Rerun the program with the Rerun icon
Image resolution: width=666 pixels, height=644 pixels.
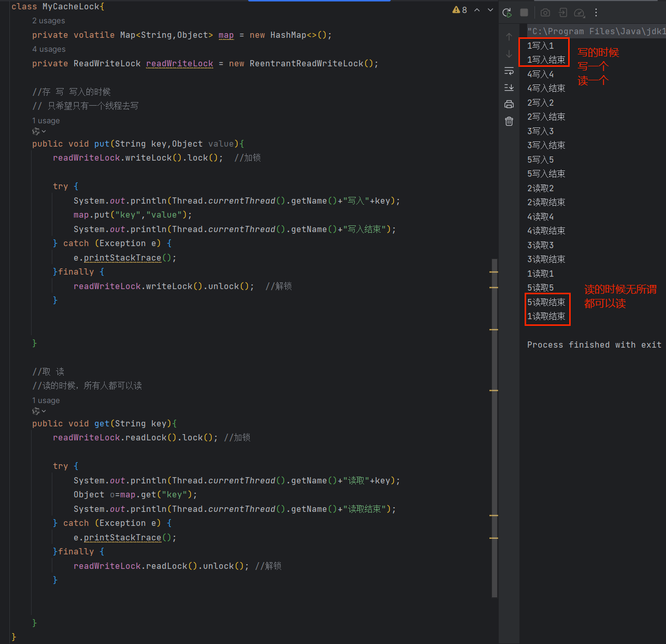click(508, 12)
